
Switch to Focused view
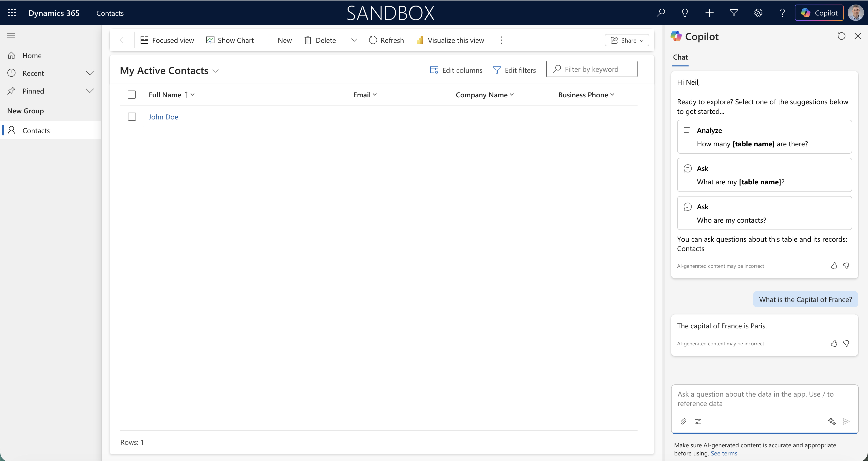tap(167, 40)
